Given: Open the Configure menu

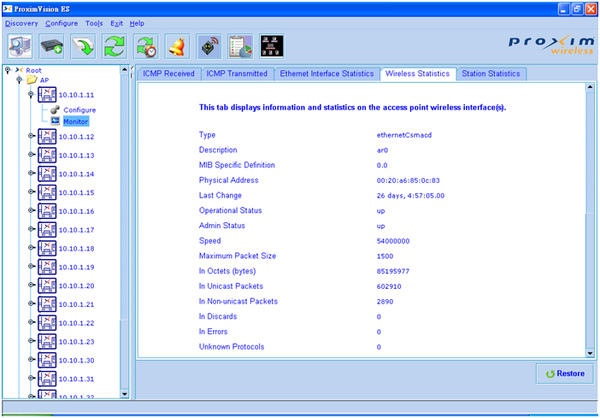Looking at the screenshot, I should (x=62, y=23).
